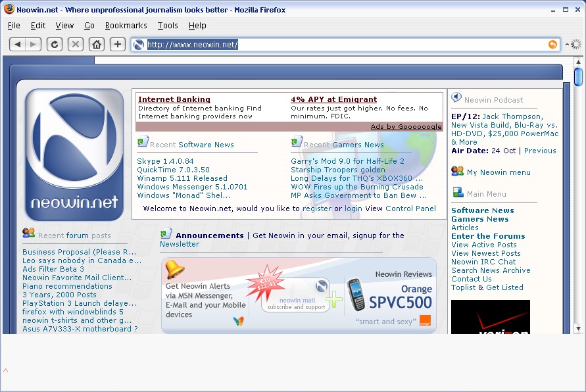Click the Recent forum posts people icon
Viewport: 586px width, 392px height.
pos(28,233)
